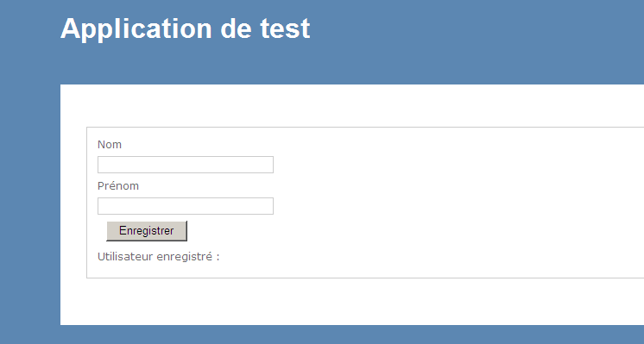
Task: Click the Nom text input field
Action: click(186, 165)
